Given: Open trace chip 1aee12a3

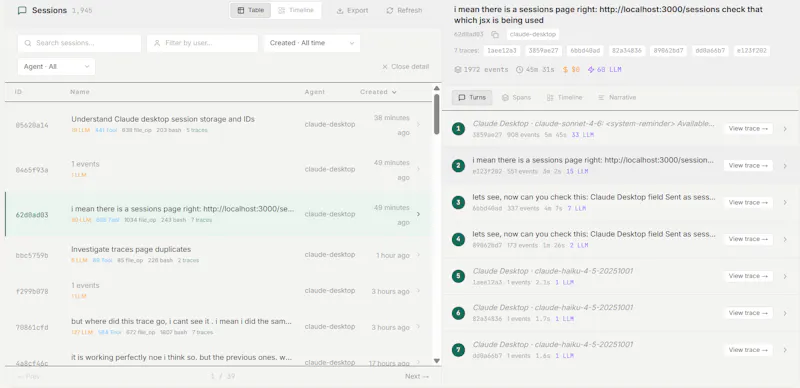Looking at the screenshot, I should (501, 51).
